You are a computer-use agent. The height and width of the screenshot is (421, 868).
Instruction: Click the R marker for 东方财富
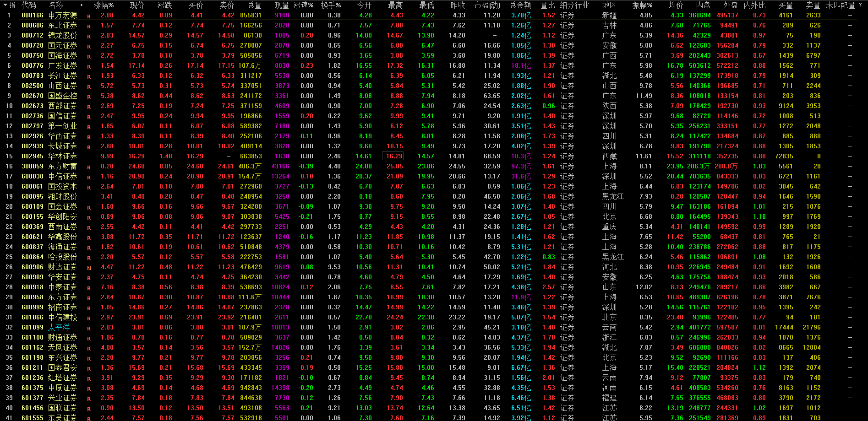click(89, 167)
